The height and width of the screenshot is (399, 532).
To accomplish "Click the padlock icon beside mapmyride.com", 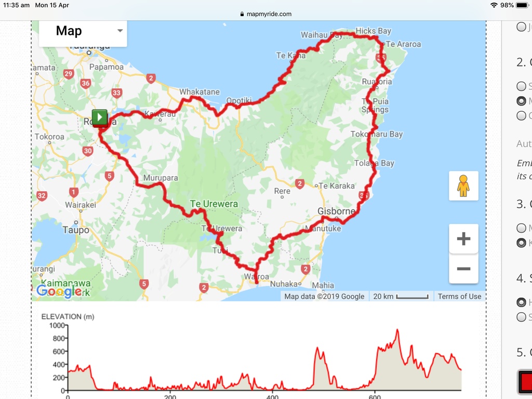I will point(242,15).
